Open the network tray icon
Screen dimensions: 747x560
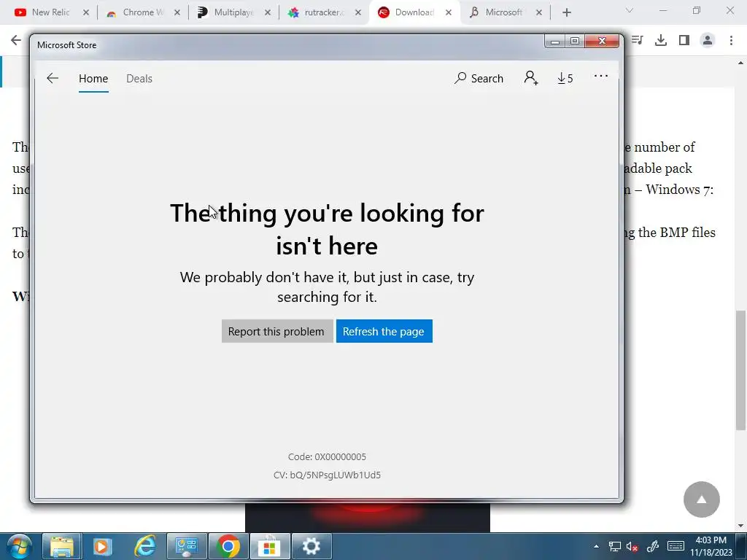coord(615,547)
